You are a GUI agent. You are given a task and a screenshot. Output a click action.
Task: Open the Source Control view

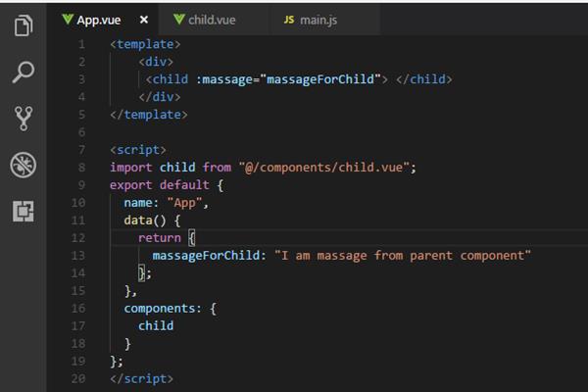click(23, 118)
